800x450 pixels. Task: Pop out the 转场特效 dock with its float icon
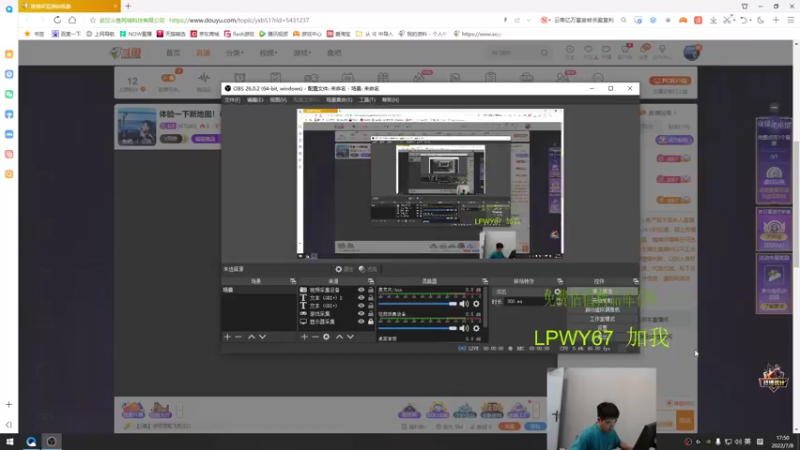pyautogui.click(x=560, y=281)
